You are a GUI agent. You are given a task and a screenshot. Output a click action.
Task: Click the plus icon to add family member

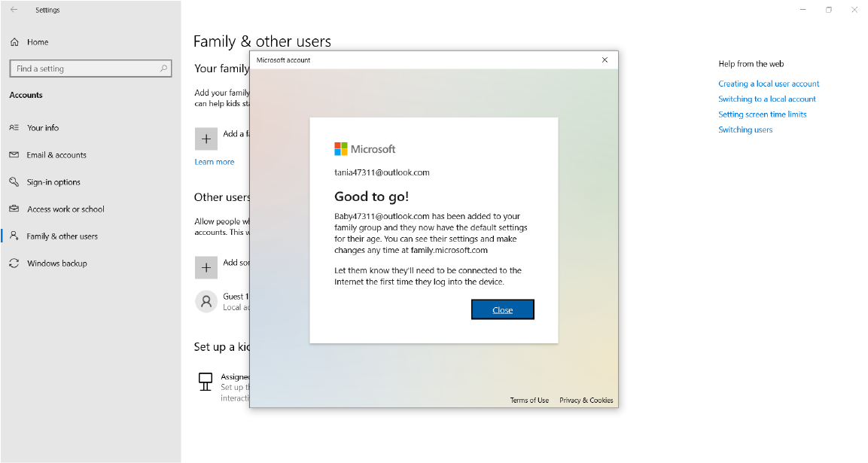[206, 139]
